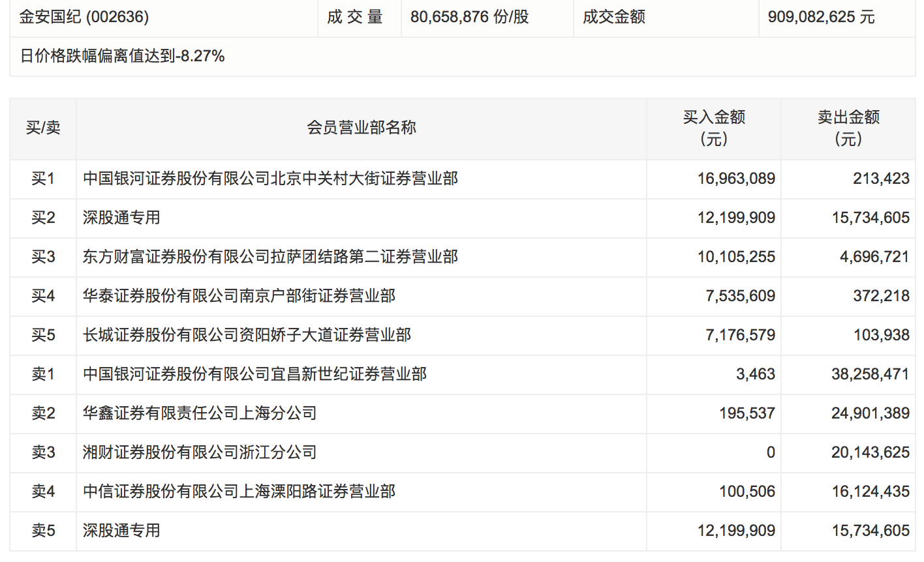The height and width of the screenshot is (562, 924).
Task: Click 中国银河证券北京中关村大街证券营业部 name
Action: [x=271, y=179]
